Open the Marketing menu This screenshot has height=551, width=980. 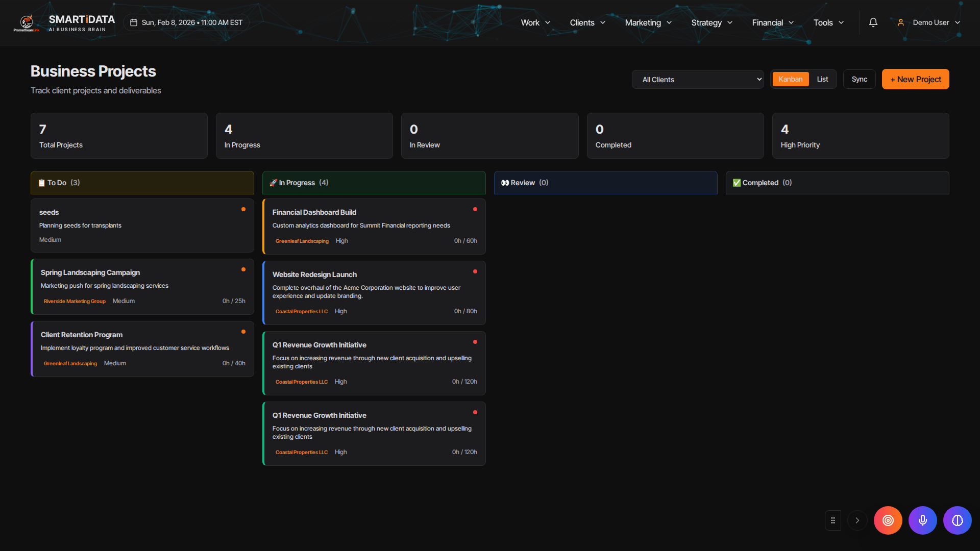click(x=648, y=22)
